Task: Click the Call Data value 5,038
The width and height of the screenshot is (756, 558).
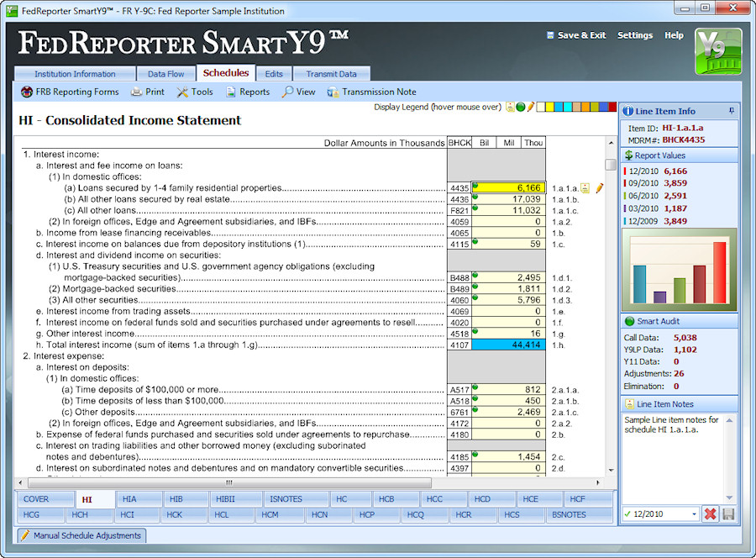Action: [x=685, y=338]
